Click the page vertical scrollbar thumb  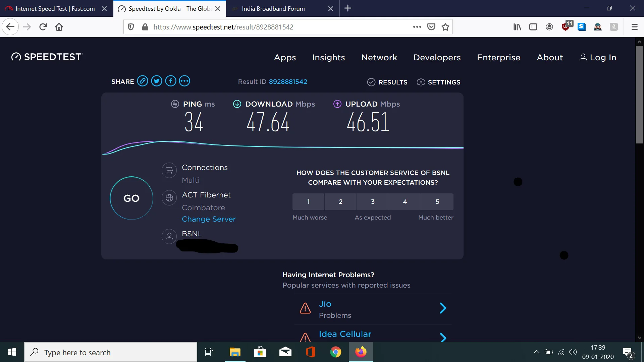click(639, 95)
